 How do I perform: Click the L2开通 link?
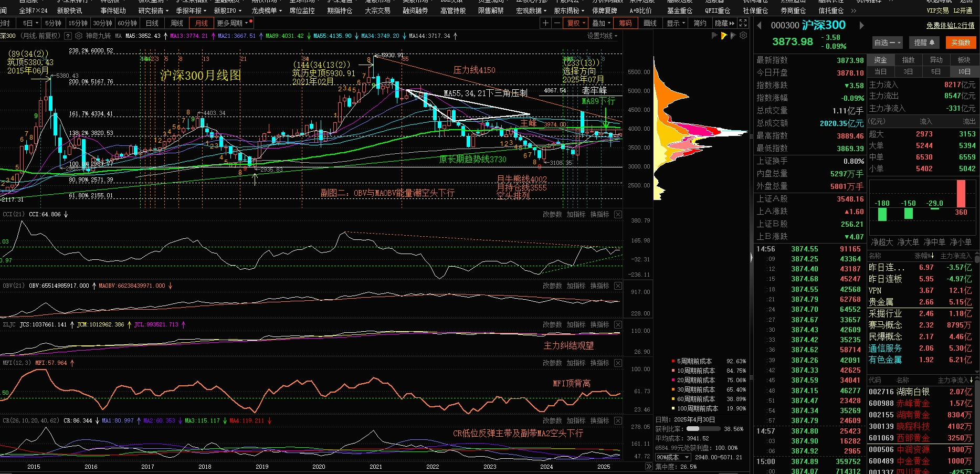962,10
